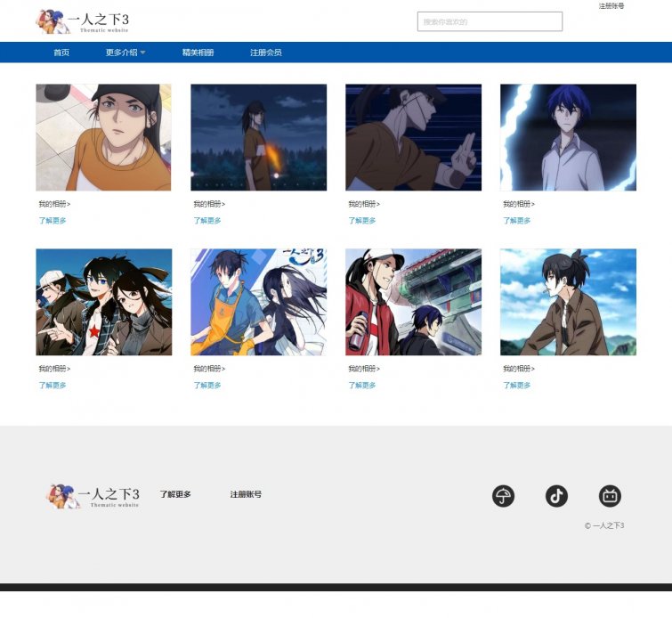Screen dimensions: 672x618
Task: Expand the 更多介绍 dropdown arrow
Action: click(x=142, y=53)
